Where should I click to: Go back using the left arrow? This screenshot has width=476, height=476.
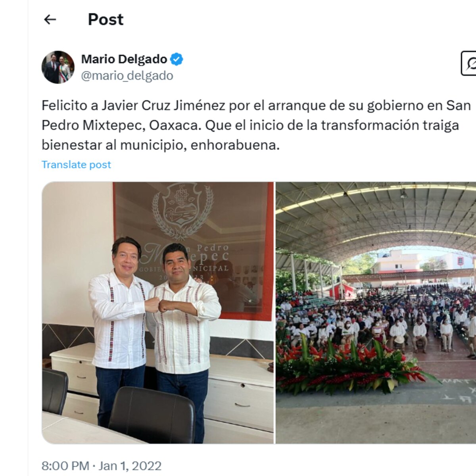pos(50,19)
